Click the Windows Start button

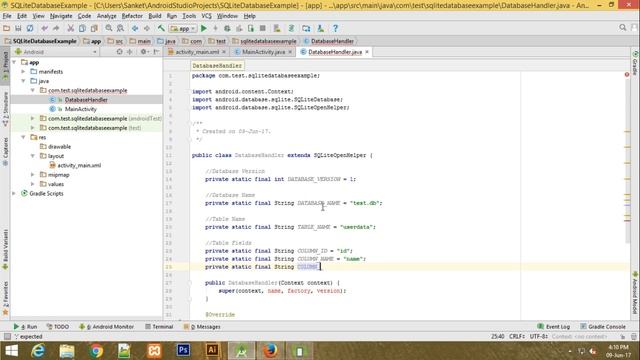point(11,350)
